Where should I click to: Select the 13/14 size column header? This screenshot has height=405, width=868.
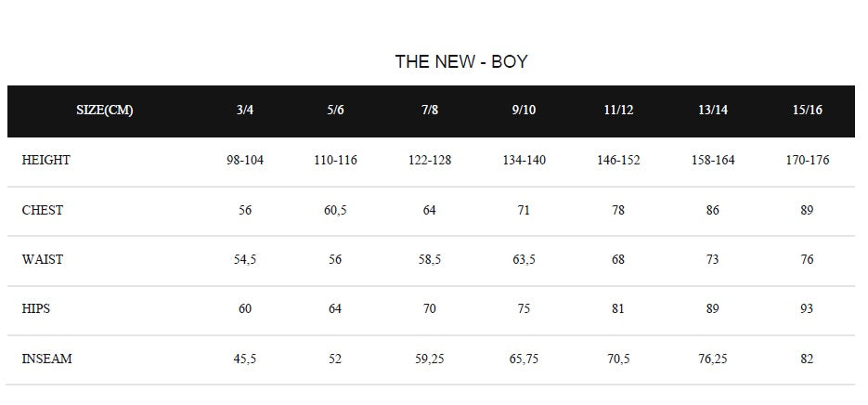[713, 111]
